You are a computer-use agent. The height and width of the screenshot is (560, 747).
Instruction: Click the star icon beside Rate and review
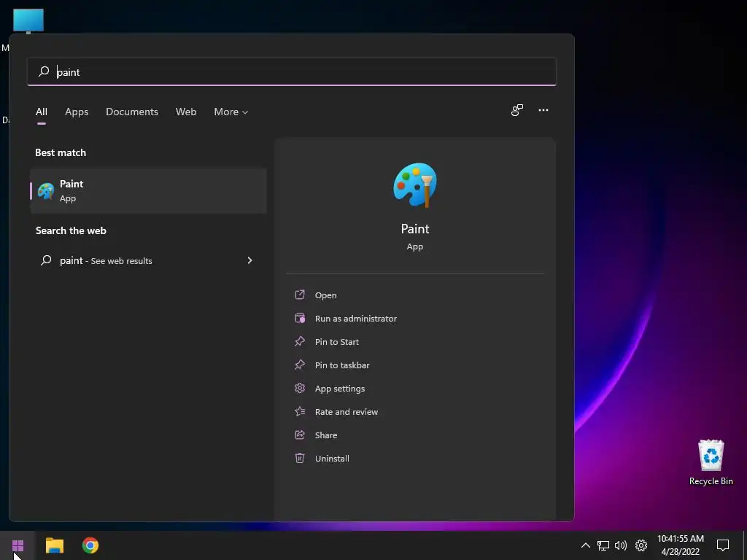[x=300, y=411]
